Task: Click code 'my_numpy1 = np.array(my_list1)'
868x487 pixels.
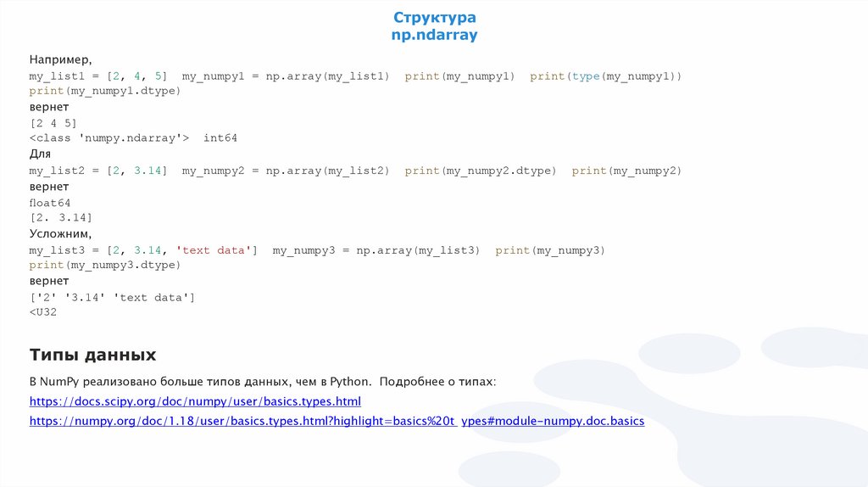Action: pyautogui.click(x=286, y=76)
